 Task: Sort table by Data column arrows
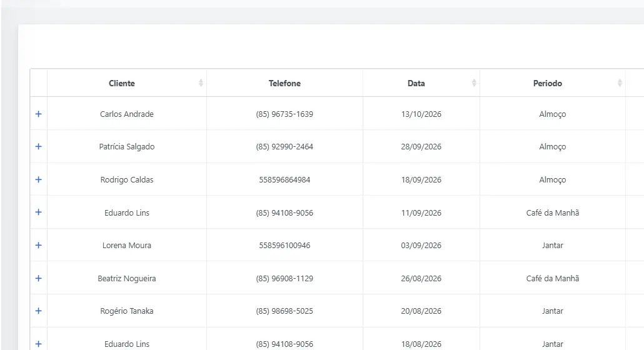pyautogui.click(x=474, y=83)
